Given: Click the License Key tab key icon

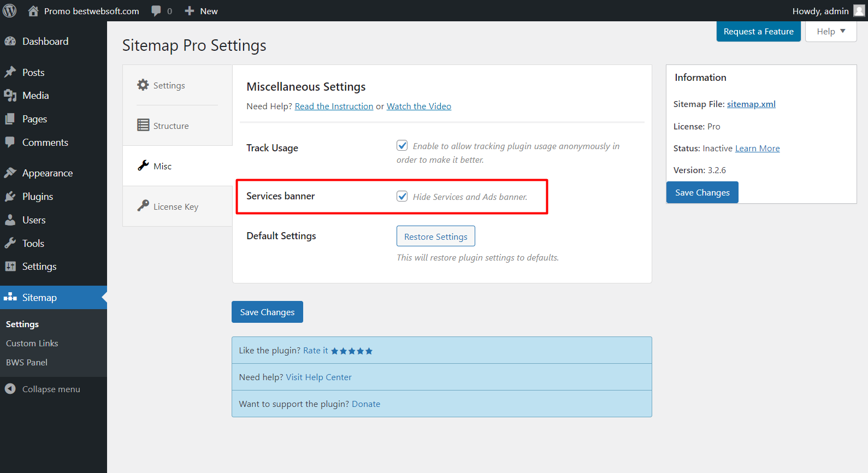Looking at the screenshot, I should tap(143, 206).
